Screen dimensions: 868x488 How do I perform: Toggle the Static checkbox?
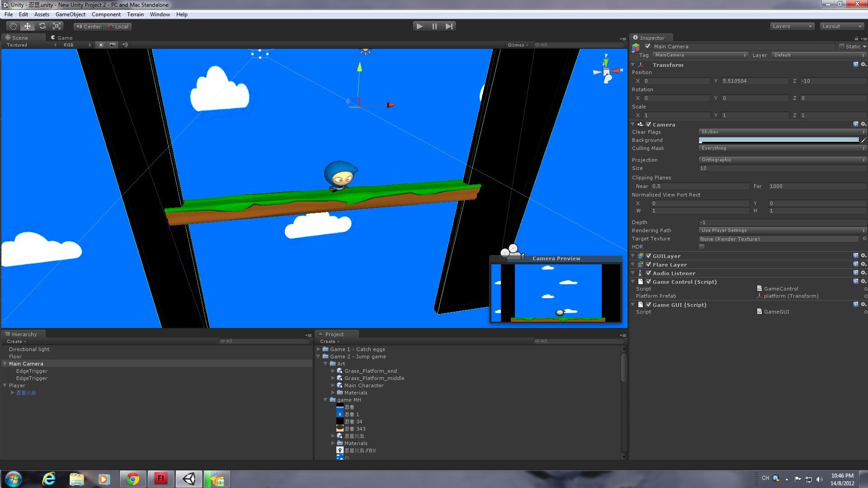(x=841, y=46)
